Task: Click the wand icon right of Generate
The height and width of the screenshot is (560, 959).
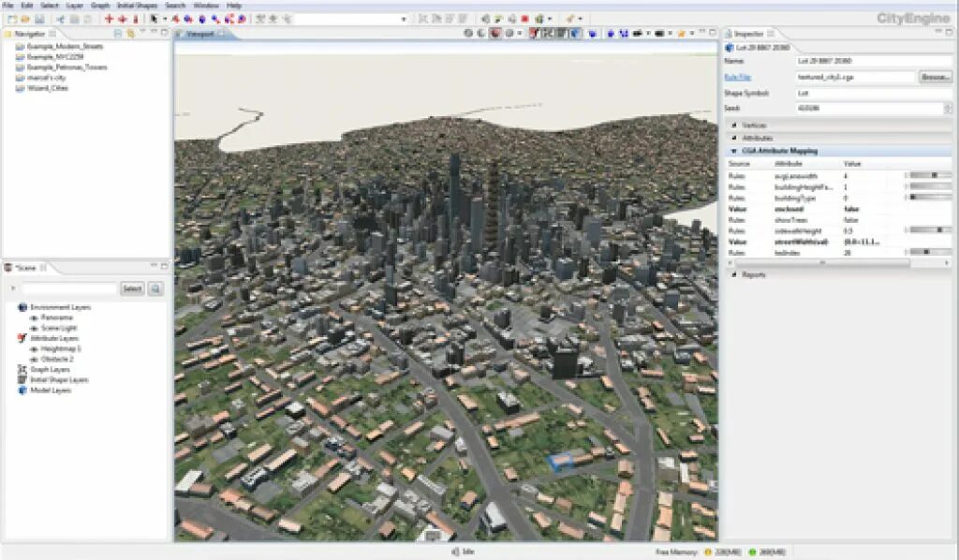Action: [570, 19]
